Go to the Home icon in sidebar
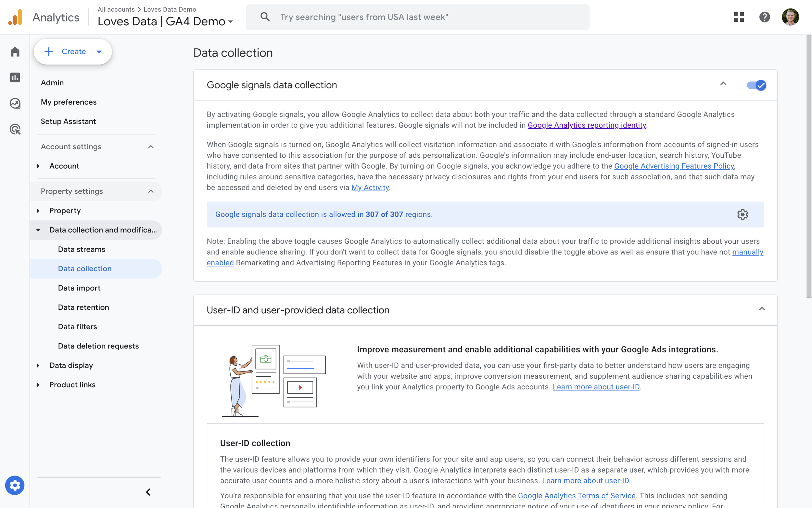 (15, 52)
